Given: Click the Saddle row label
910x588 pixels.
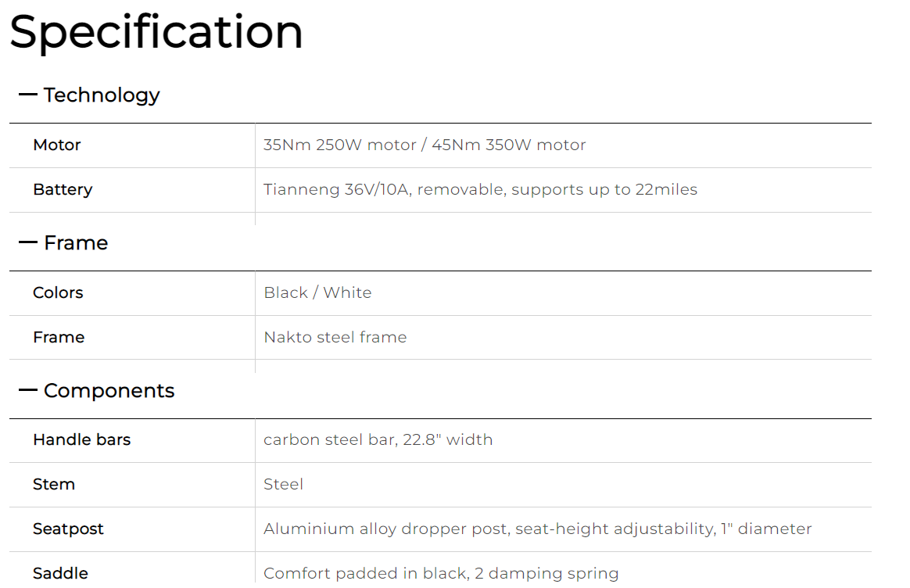Looking at the screenshot, I should pyautogui.click(x=60, y=573).
